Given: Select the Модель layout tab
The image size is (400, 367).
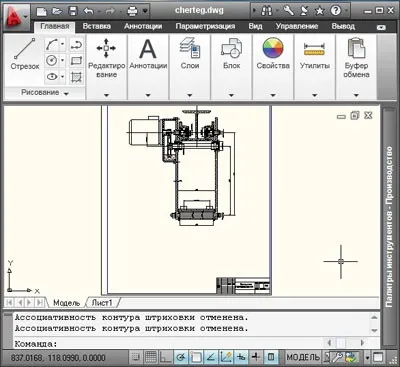Looking at the screenshot, I should pyautogui.click(x=67, y=303).
